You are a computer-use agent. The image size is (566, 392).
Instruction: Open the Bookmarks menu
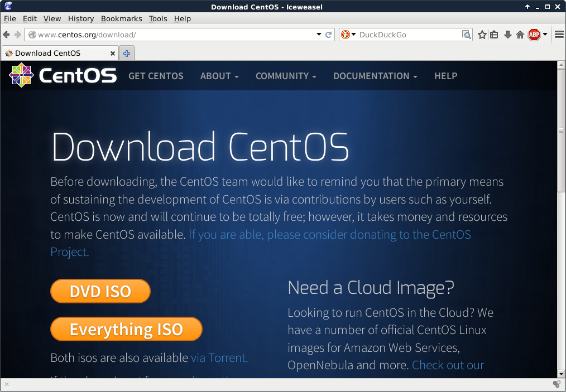pos(121,19)
